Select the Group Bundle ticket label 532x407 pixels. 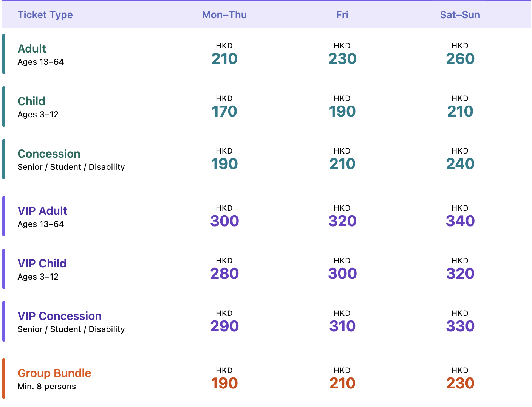click(x=54, y=373)
